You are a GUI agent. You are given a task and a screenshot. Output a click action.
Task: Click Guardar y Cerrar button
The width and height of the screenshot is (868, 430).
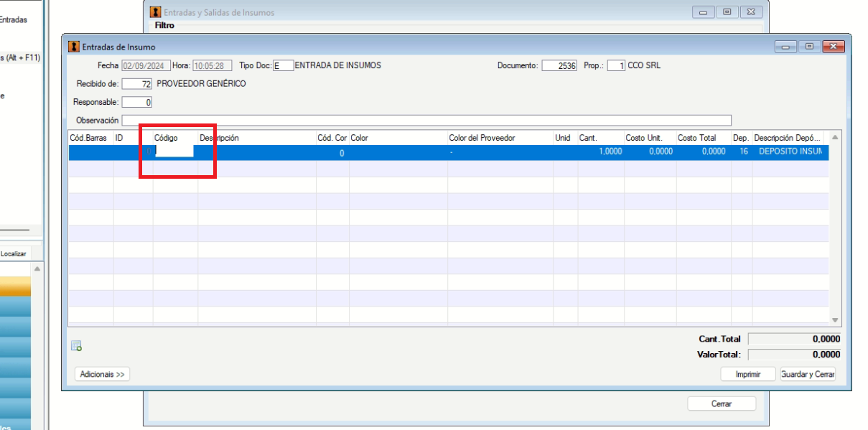[x=808, y=374]
